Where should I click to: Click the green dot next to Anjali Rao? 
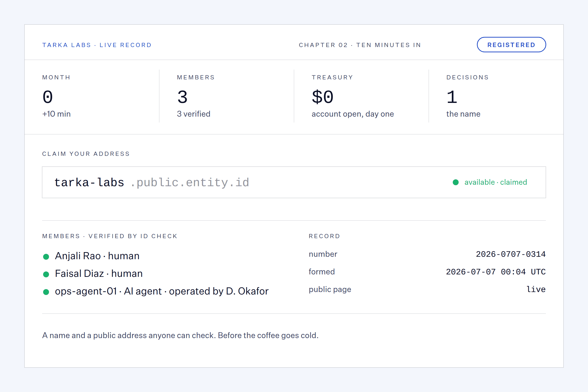coord(46,257)
